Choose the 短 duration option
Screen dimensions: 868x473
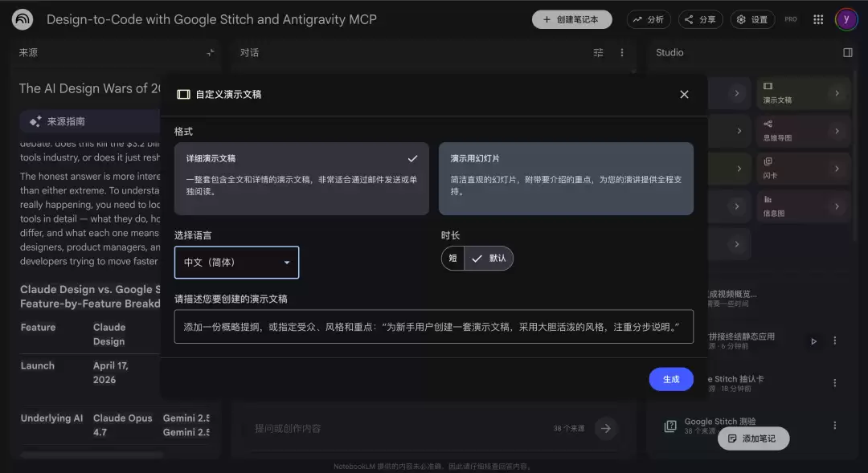pos(452,259)
